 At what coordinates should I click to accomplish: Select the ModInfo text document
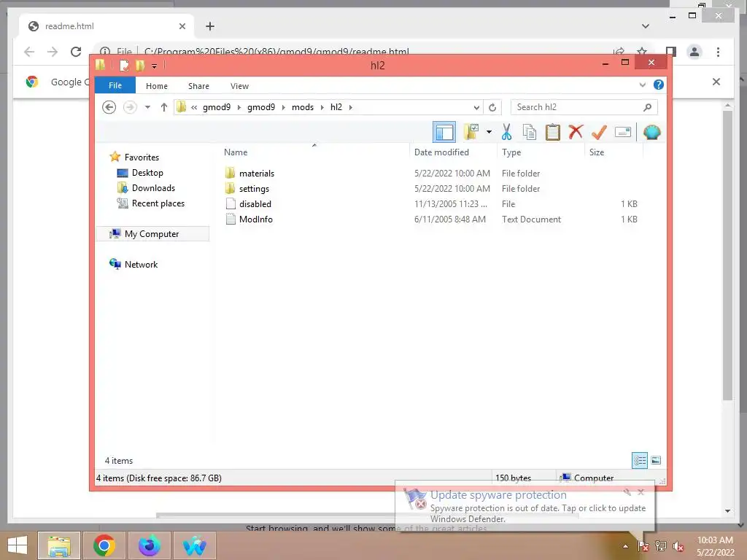point(256,219)
